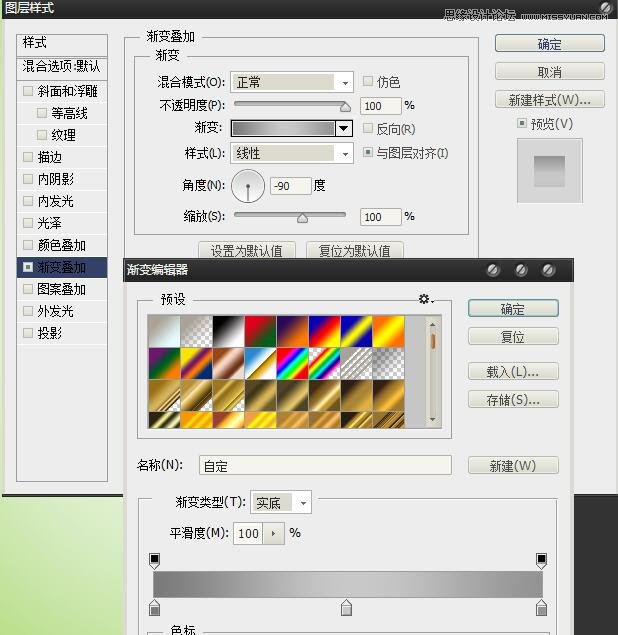Enable the 斜面和浮雕 (Bevel and Emboss) style
618x635 pixels.
(x=28, y=91)
